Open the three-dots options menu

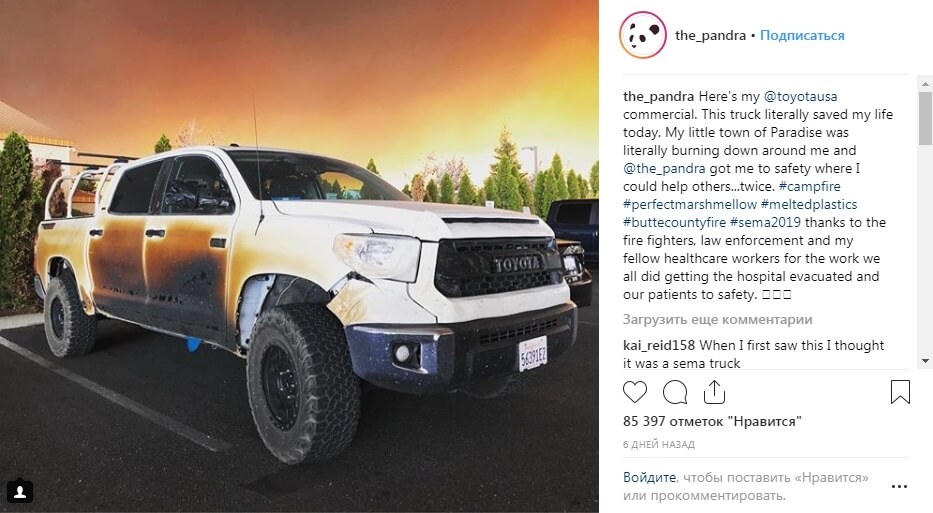899,486
